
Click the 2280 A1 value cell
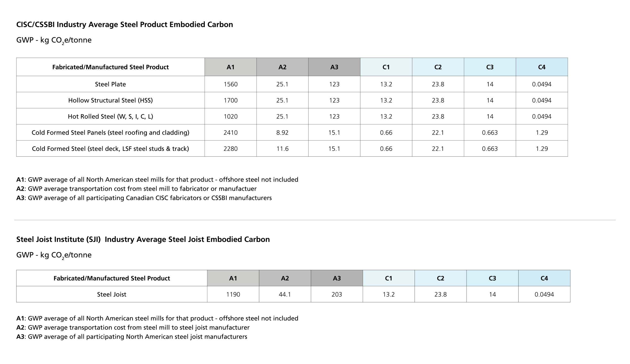231,149
